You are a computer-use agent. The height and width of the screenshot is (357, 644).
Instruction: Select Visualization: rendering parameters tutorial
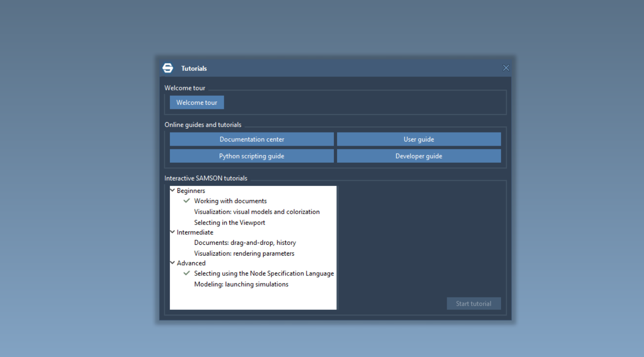point(244,253)
